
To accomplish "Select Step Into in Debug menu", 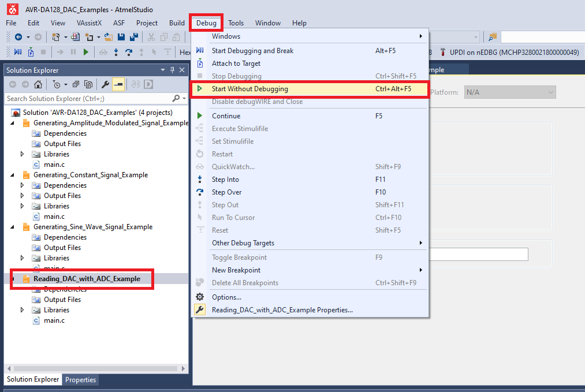I will [x=310, y=180].
